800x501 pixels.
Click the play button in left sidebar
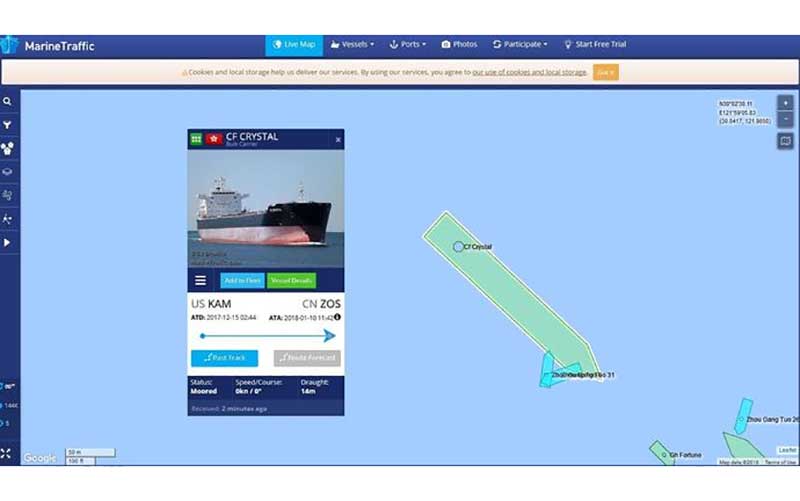pos(7,242)
